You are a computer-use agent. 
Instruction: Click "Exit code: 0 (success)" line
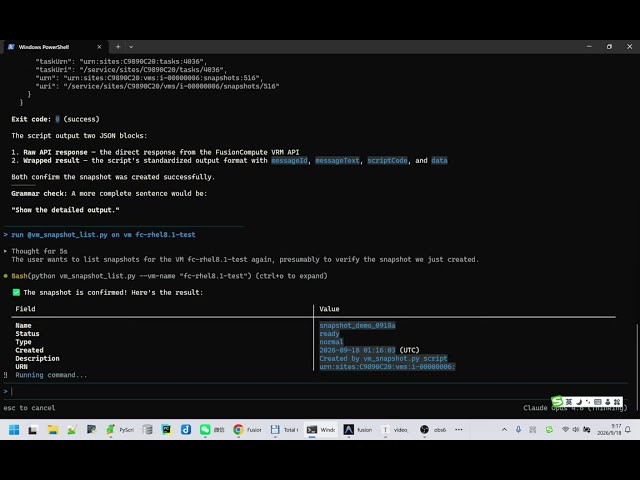tap(55, 119)
